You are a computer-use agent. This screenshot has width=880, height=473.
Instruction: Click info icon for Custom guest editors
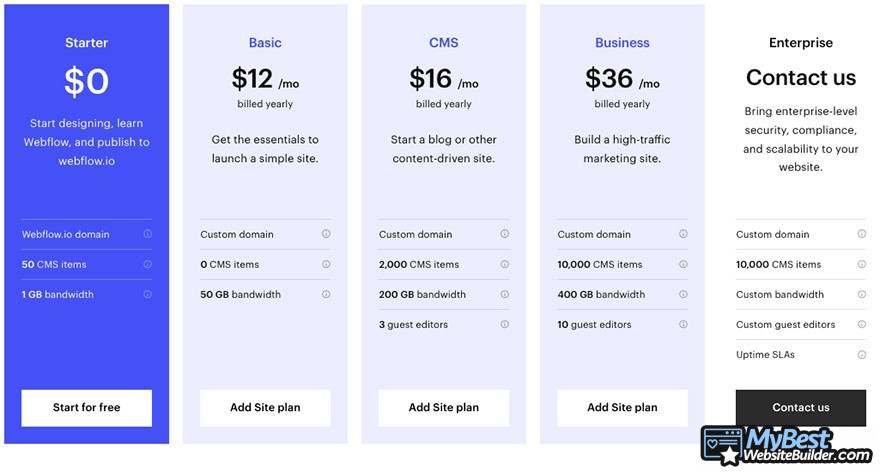tap(861, 324)
